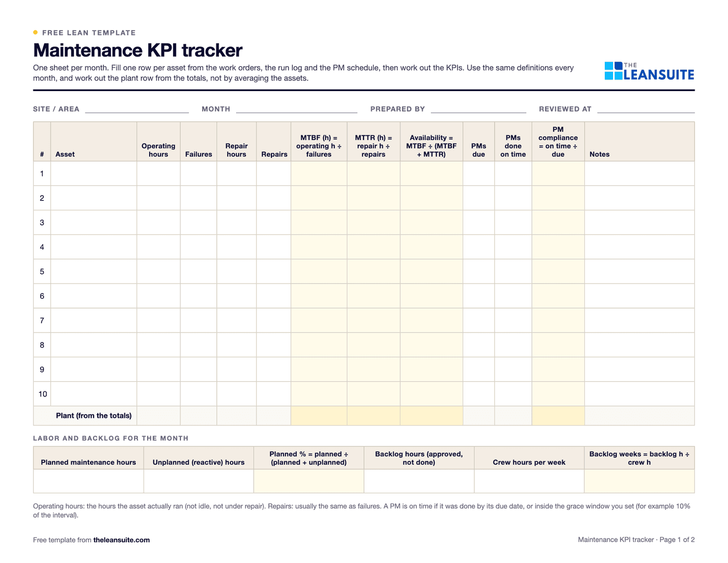This screenshot has width=728, height=563.
Task: Click the Notes cell in row 5
Action: pyautogui.click(x=640, y=271)
